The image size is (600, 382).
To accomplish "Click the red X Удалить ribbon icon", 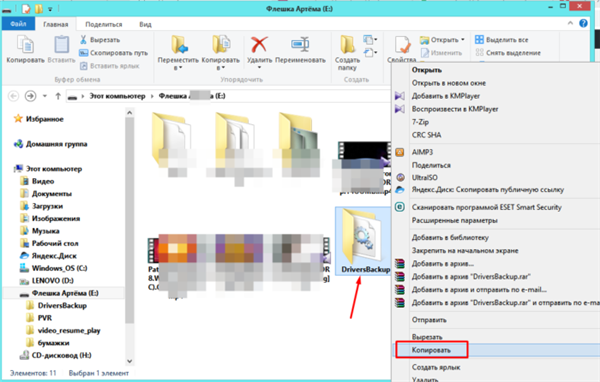I will tap(259, 46).
